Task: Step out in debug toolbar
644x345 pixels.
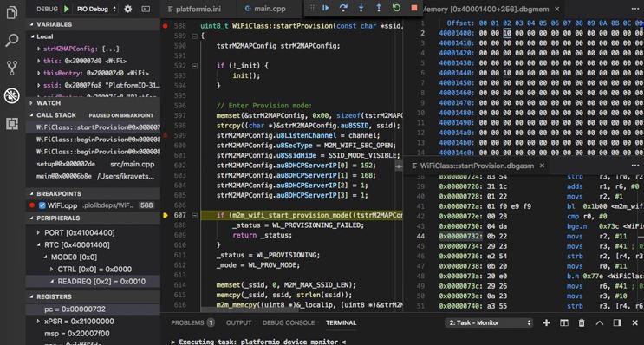Action: coord(379,8)
